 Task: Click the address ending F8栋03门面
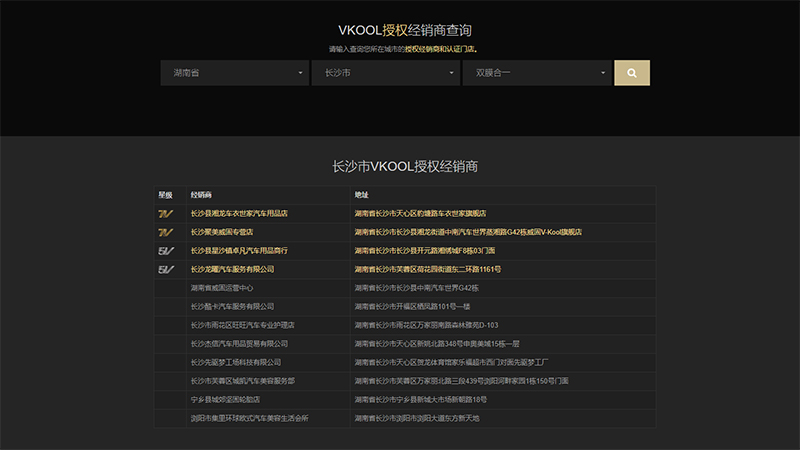[x=425, y=251]
